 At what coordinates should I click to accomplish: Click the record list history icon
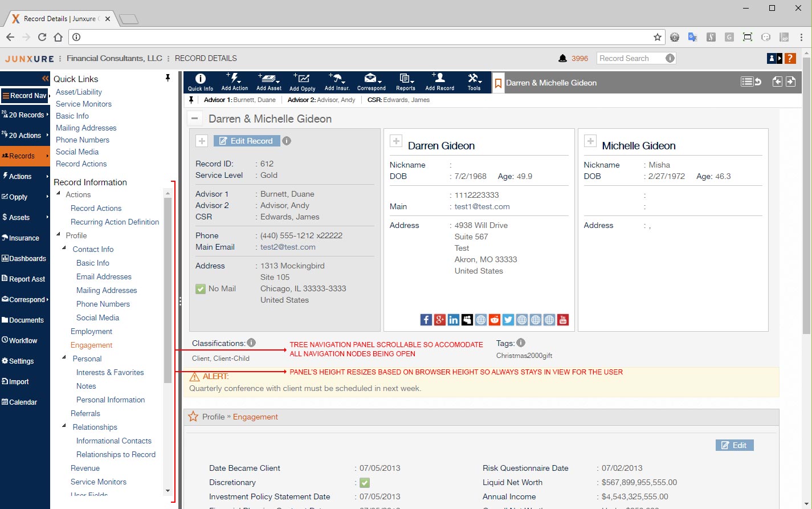pos(750,82)
